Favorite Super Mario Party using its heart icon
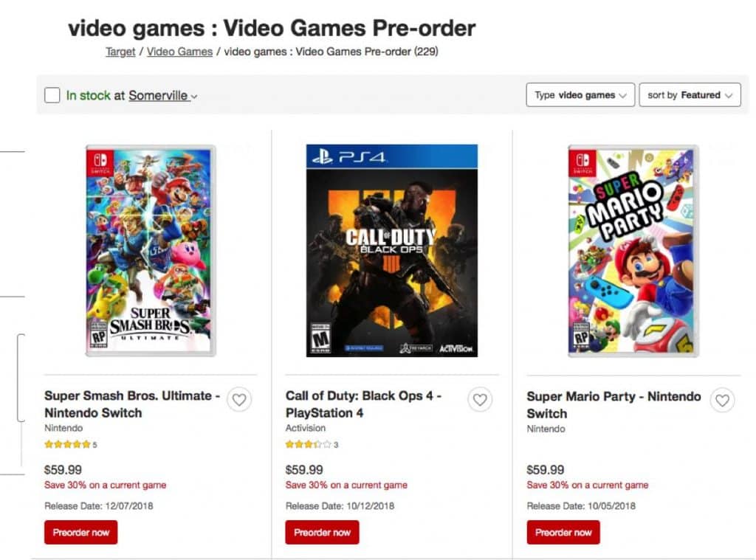756x560 pixels. click(x=722, y=401)
